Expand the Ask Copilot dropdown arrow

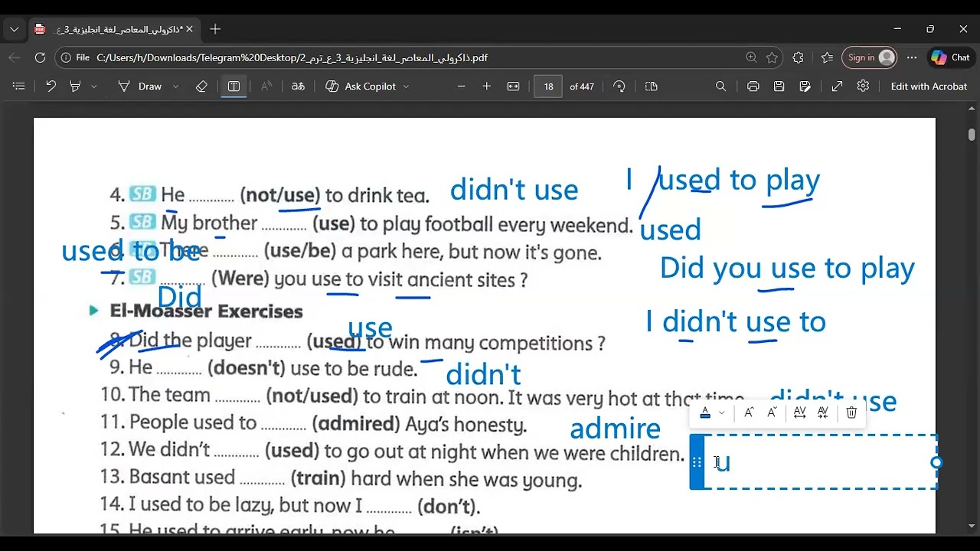(x=406, y=86)
